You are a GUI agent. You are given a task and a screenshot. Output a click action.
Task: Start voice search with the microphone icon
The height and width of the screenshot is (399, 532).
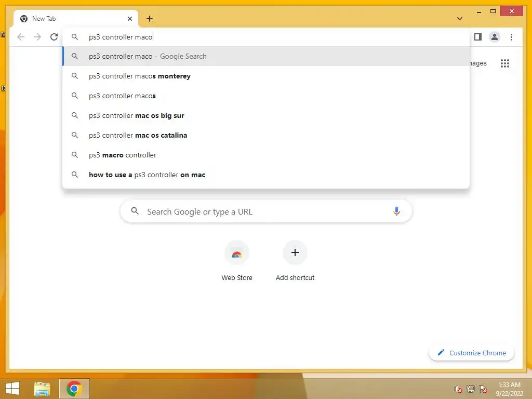tap(396, 211)
